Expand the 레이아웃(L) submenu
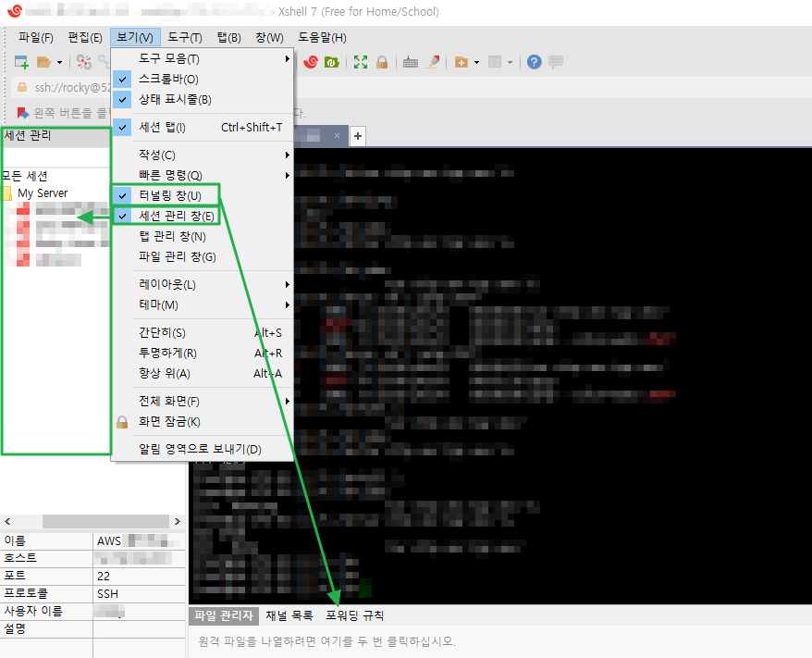This screenshot has height=658, width=812. 203,284
